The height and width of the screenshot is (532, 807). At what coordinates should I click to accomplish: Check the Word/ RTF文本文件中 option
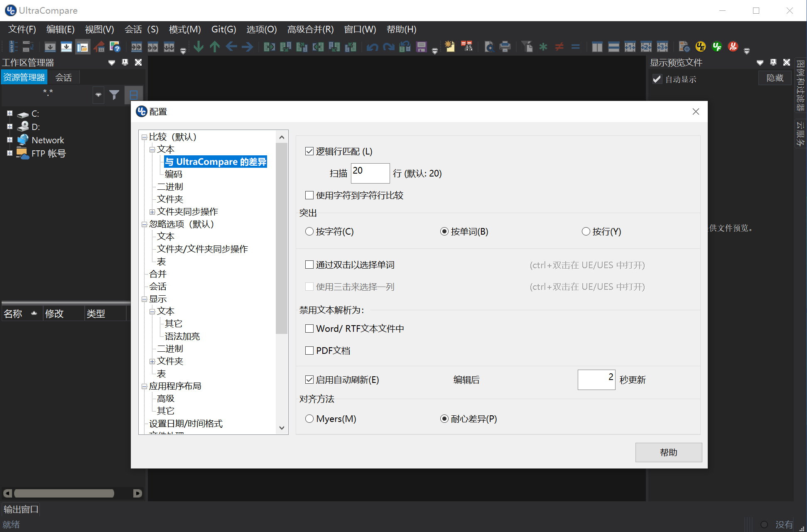[309, 329]
